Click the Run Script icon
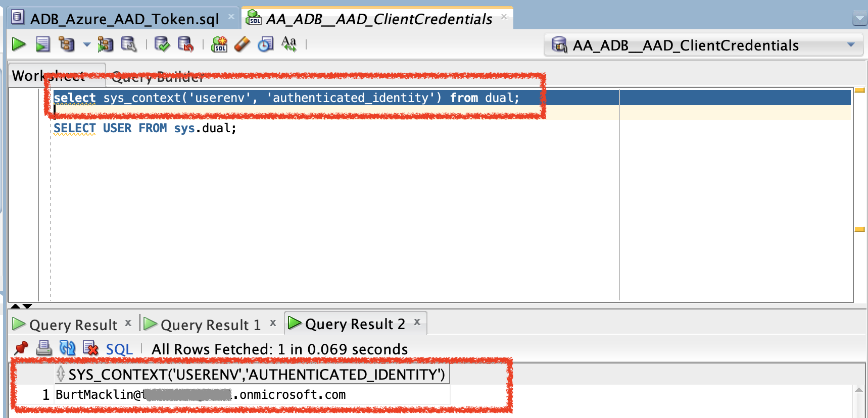The width and height of the screenshot is (868, 418). click(43, 44)
